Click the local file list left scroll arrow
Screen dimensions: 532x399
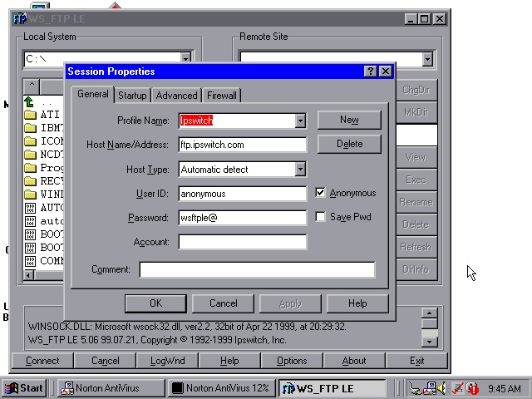click(29, 275)
